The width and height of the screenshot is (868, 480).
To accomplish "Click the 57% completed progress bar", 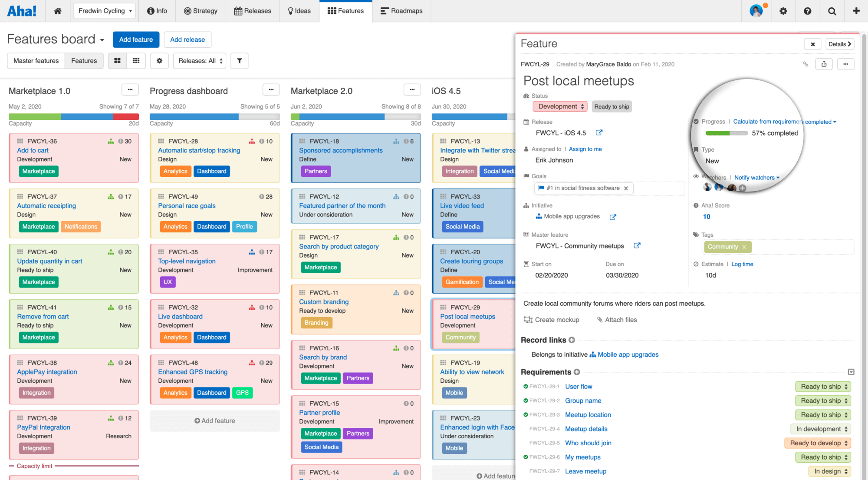I will (x=727, y=133).
